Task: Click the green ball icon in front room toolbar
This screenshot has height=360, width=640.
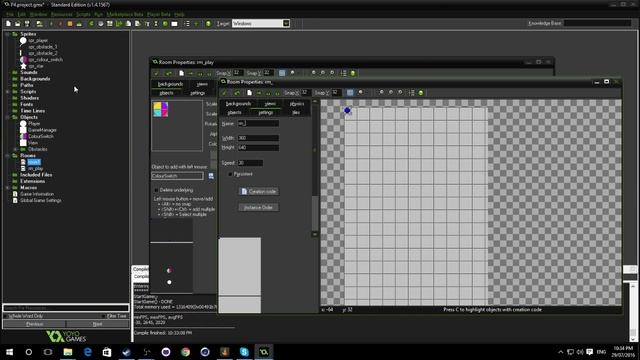Action: click(421, 93)
